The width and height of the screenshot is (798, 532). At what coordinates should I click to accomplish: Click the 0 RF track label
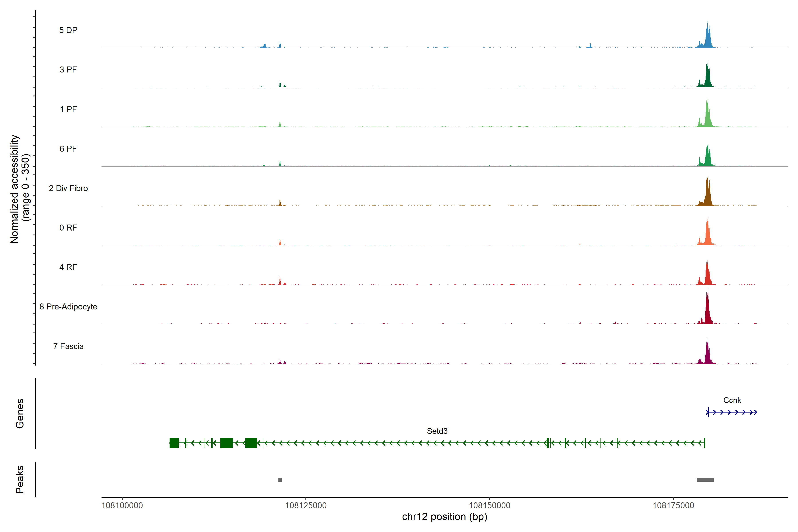pyautogui.click(x=68, y=228)
